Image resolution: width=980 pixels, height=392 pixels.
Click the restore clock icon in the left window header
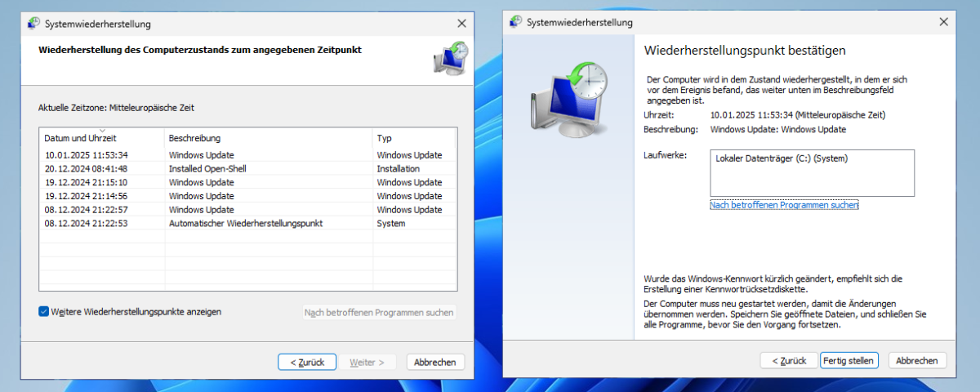(450, 58)
